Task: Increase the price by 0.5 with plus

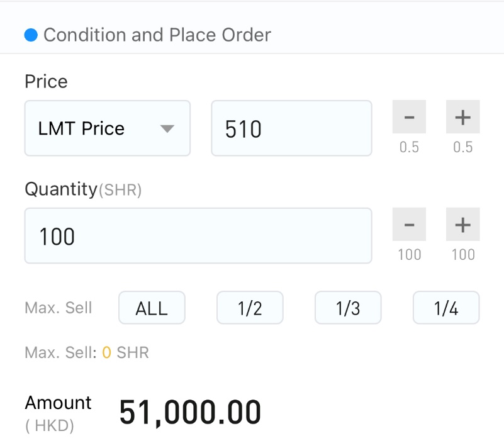Action: pos(462,116)
